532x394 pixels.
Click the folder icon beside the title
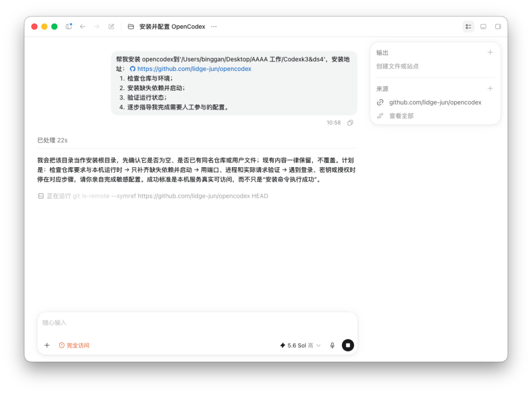[131, 27]
